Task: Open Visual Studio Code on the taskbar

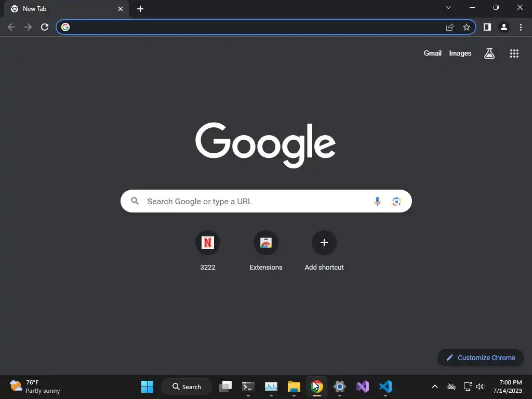Action: [x=385, y=387]
